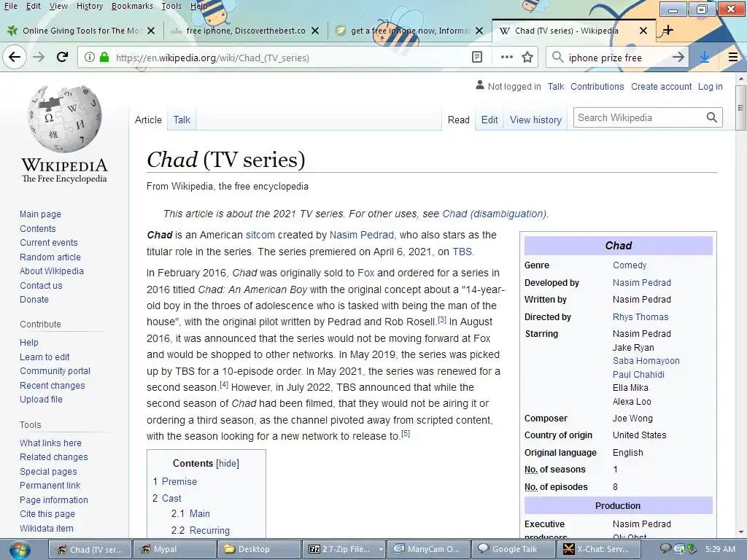
Task: Click the taskbar clock showing 5:29 AM
Action: (x=719, y=549)
